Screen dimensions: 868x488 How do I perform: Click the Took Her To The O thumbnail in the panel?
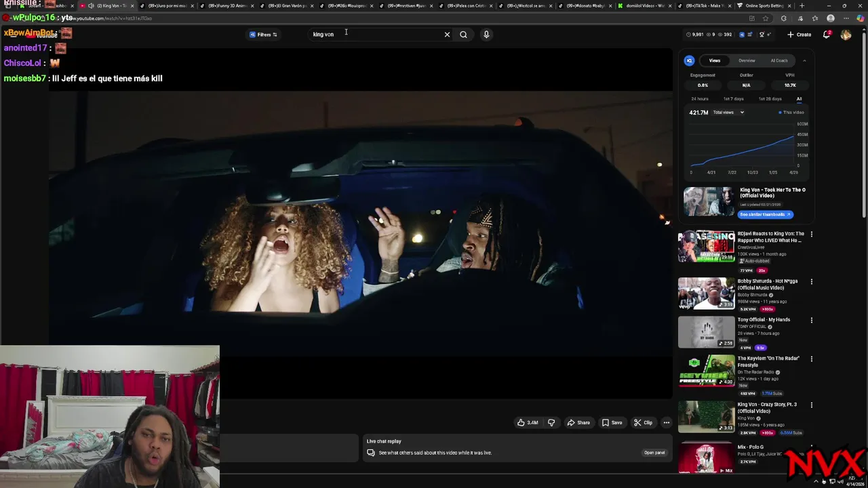(709, 202)
